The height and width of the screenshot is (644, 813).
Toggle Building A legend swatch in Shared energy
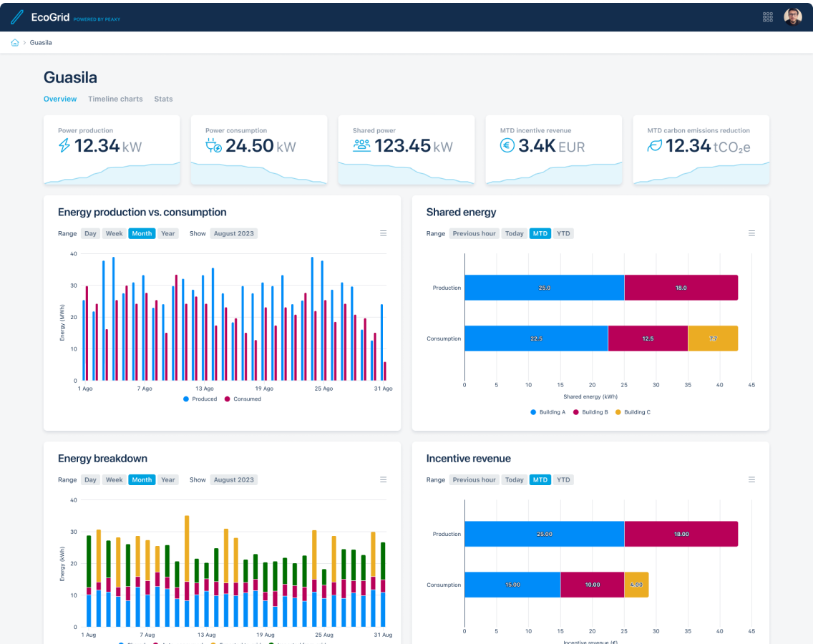pyautogui.click(x=533, y=412)
